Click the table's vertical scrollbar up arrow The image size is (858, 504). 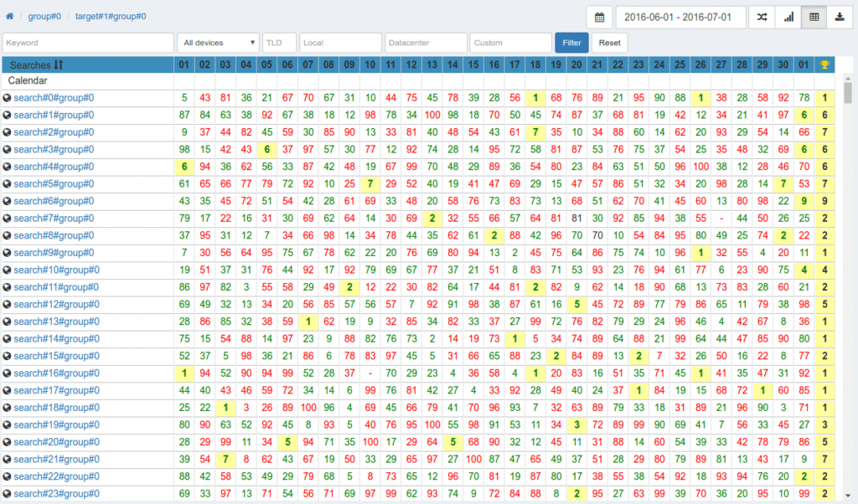[848, 78]
